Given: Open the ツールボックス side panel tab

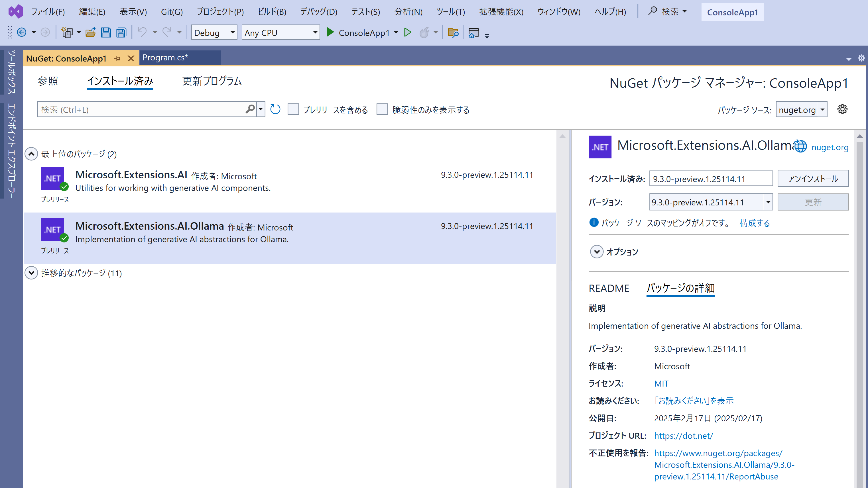Looking at the screenshot, I should tap(11, 72).
